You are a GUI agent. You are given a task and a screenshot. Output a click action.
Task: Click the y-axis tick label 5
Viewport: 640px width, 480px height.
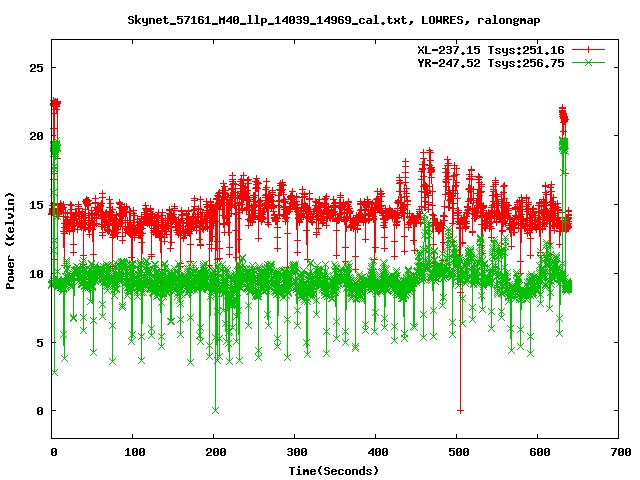coord(40,343)
